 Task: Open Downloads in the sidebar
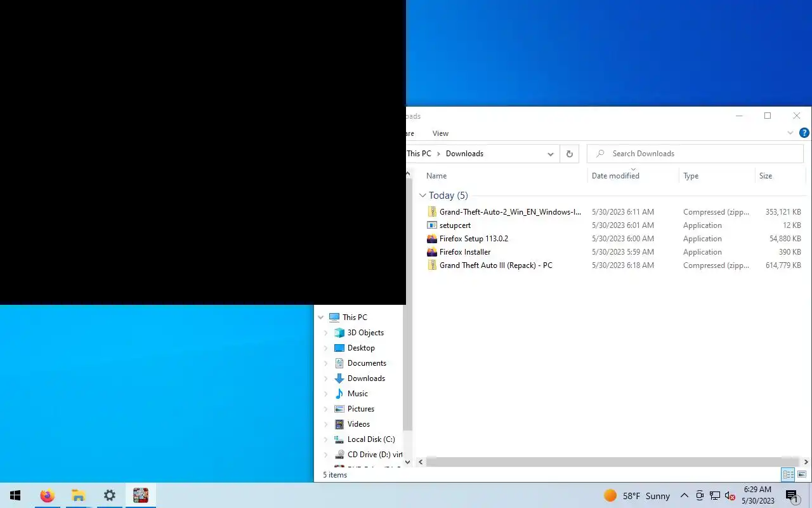pos(366,378)
